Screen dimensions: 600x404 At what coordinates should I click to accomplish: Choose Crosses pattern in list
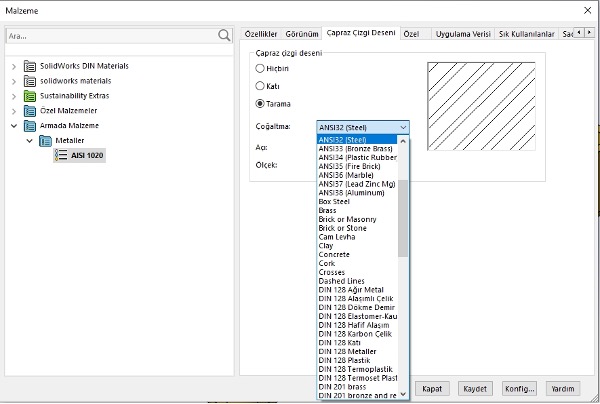pyautogui.click(x=357, y=272)
